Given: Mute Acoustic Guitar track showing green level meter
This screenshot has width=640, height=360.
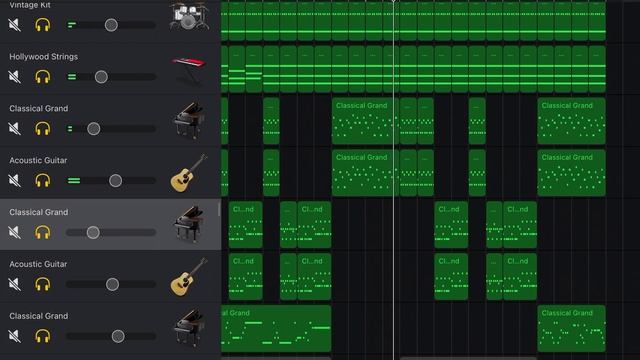Looking at the screenshot, I should (x=15, y=180).
